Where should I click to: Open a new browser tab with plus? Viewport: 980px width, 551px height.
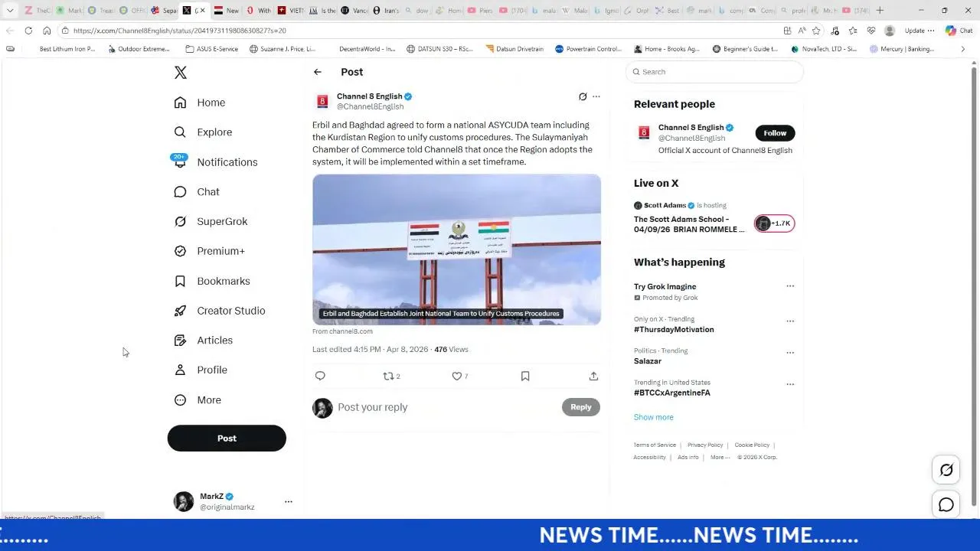tap(880, 10)
